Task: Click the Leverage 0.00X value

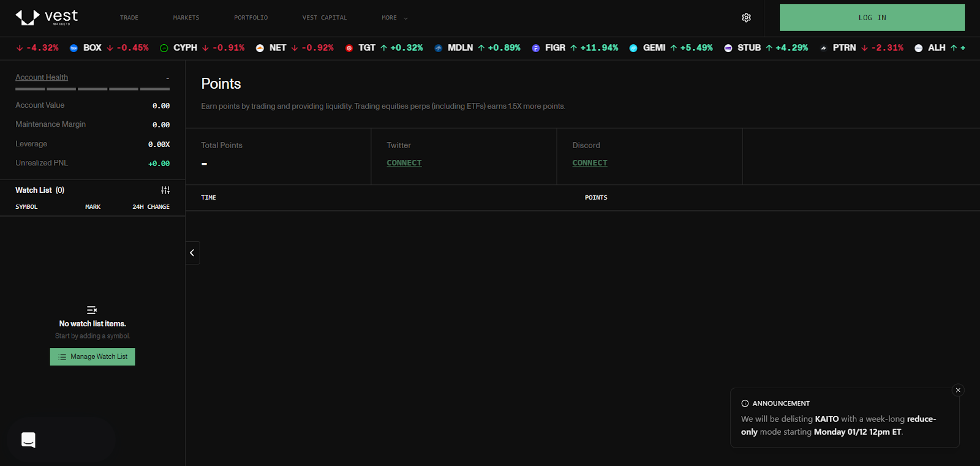Action: [159, 145]
